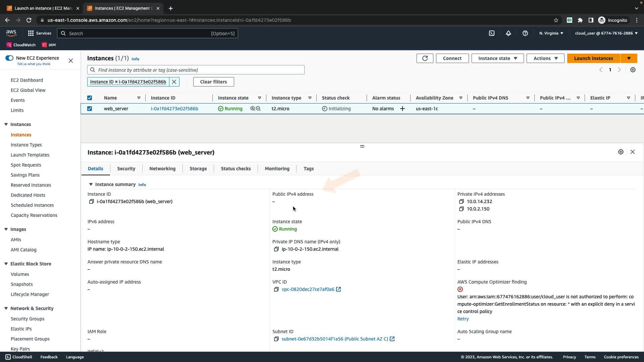The height and width of the screenshot is (362, 644).
Task: Open the notifications bell icon
Action: pyautogui.click(x=508, y=33)
